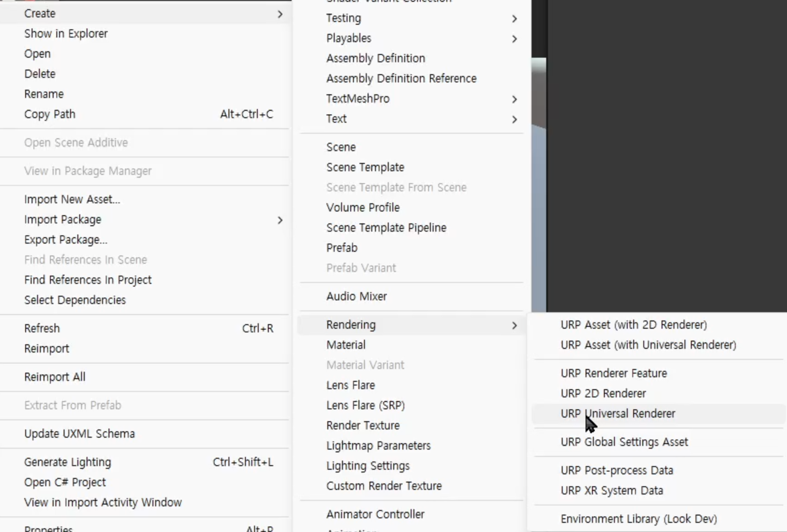
Task: Choose URP 2D Renderer
Action: (x=659, y=394)
